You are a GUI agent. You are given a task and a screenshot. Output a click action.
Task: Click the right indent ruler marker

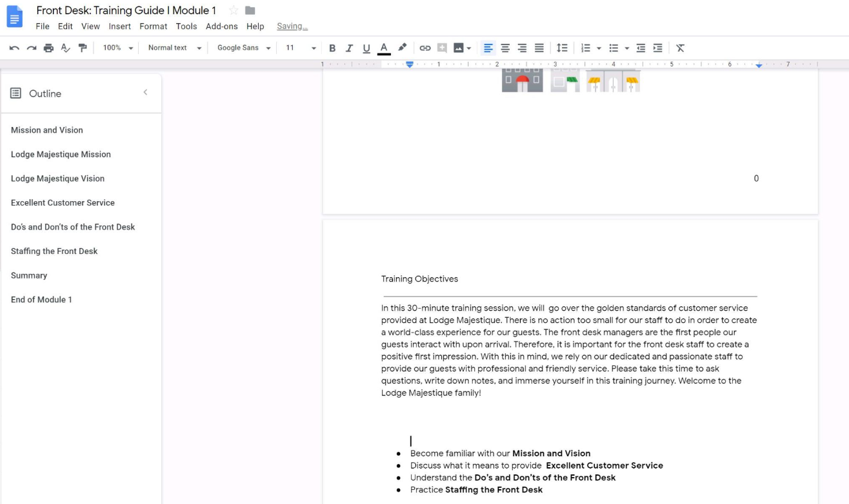click(759, 66)
